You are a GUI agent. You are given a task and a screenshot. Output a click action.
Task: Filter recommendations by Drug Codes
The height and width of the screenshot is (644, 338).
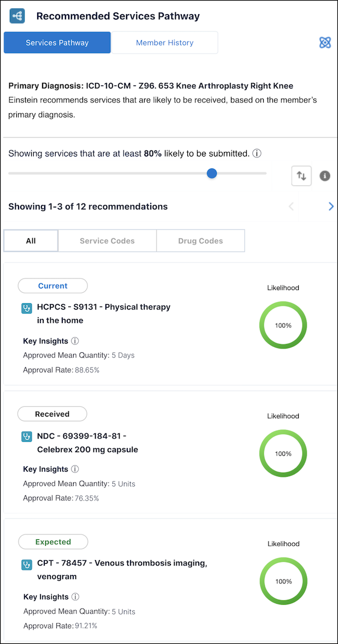(200, 240)
